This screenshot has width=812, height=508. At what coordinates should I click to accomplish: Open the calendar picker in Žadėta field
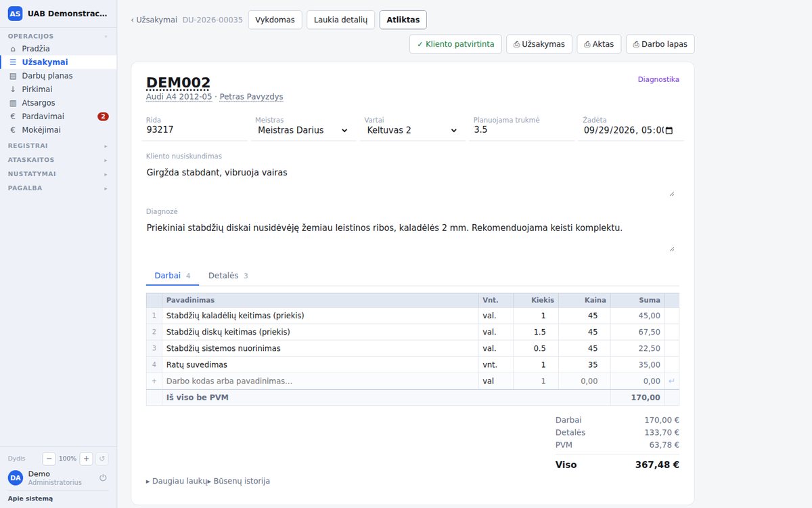[x=669, y=130]
